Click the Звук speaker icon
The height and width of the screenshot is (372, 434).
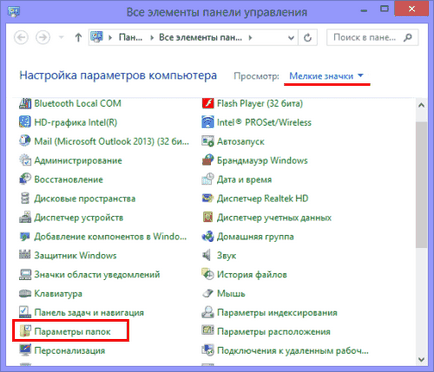coord(207,255)
